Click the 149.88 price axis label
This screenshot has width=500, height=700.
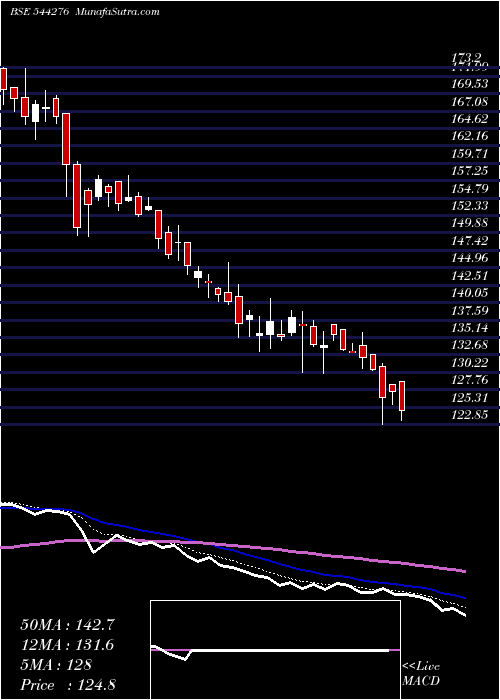(470, 224)
